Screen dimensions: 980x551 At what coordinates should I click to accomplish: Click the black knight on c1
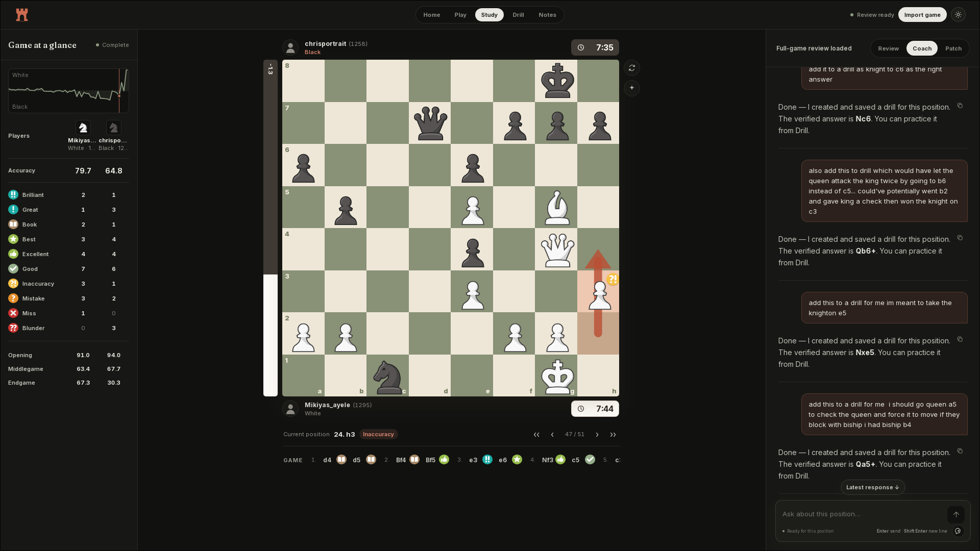click(x=387, y=377)
